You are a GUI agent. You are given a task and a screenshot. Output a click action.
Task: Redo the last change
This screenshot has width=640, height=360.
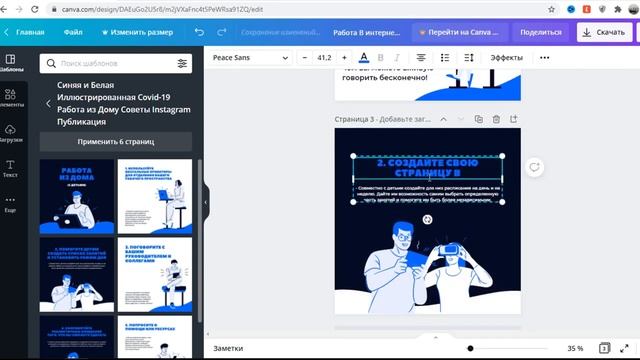coord(222,32)
